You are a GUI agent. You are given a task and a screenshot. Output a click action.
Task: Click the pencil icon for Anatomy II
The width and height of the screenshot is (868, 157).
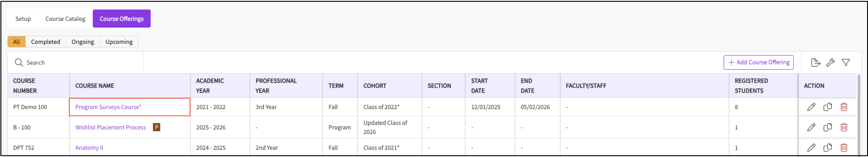(811, 147)
